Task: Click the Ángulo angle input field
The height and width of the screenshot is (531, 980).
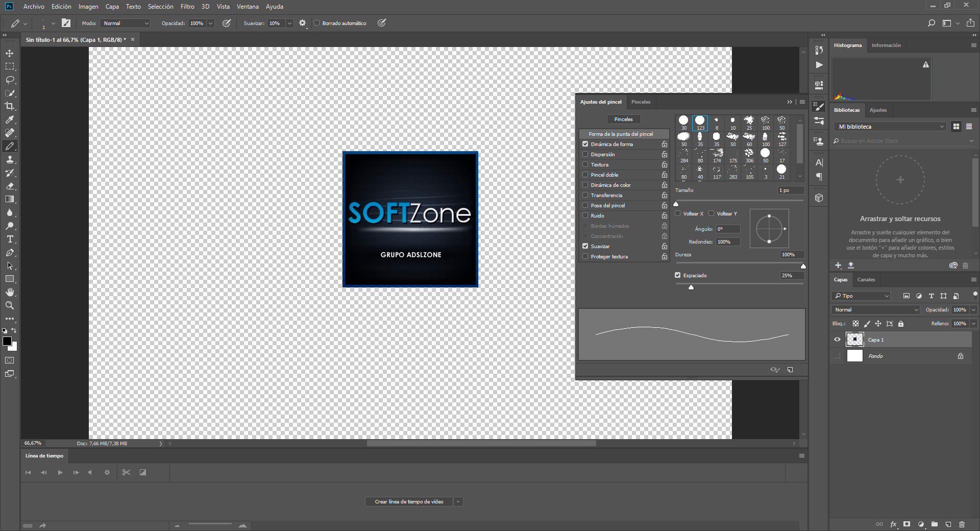Action: tap(728, 229)
